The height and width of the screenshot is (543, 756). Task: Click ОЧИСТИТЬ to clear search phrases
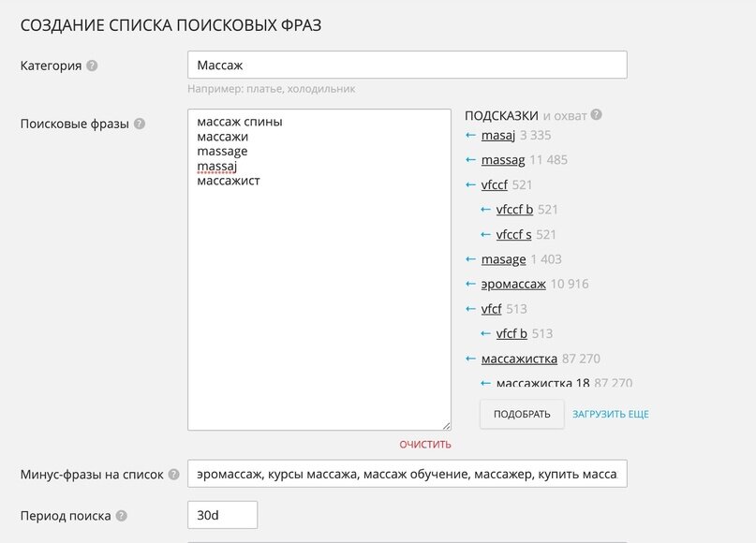click(425, 444)
